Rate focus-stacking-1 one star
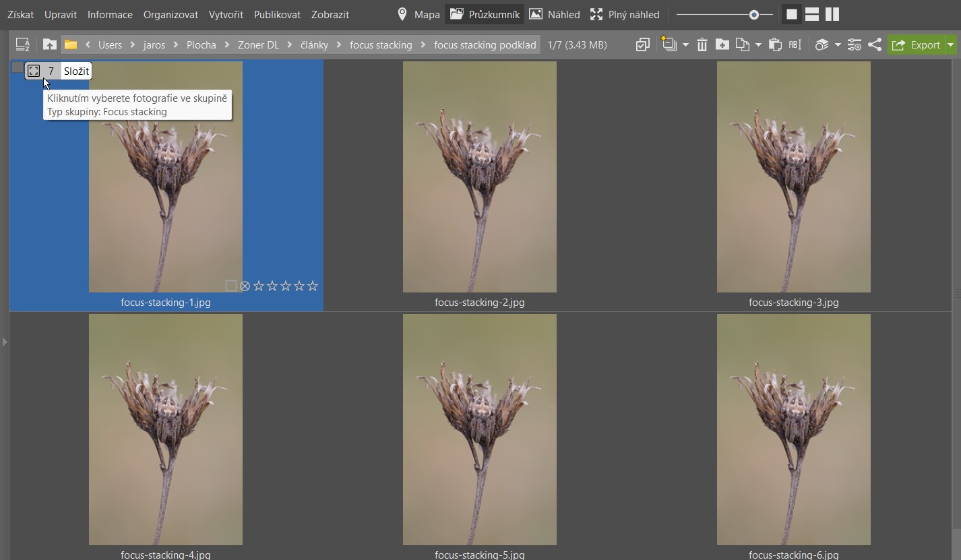The image size is (961, 560). pos(259,286)
